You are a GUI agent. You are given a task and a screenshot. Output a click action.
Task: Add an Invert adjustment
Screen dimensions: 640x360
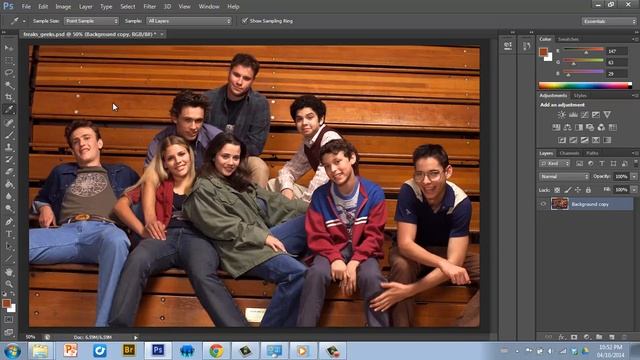562,140
